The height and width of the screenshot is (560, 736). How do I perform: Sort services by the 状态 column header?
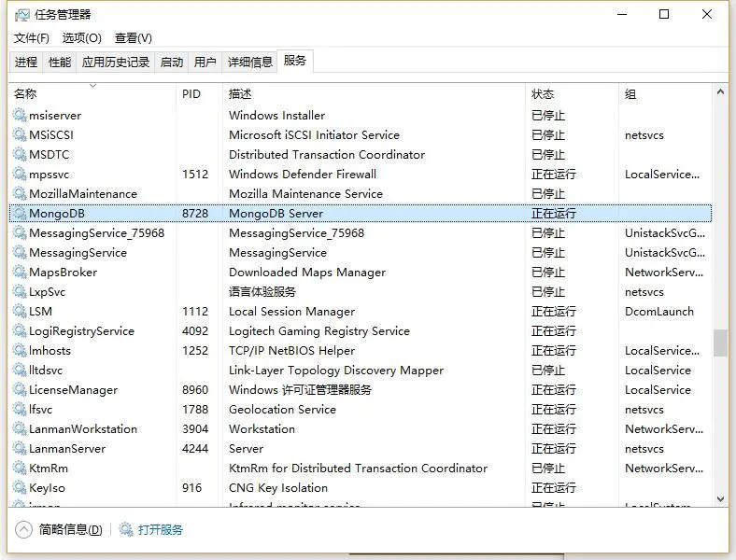pyautogui.click(x=573, y=94)
